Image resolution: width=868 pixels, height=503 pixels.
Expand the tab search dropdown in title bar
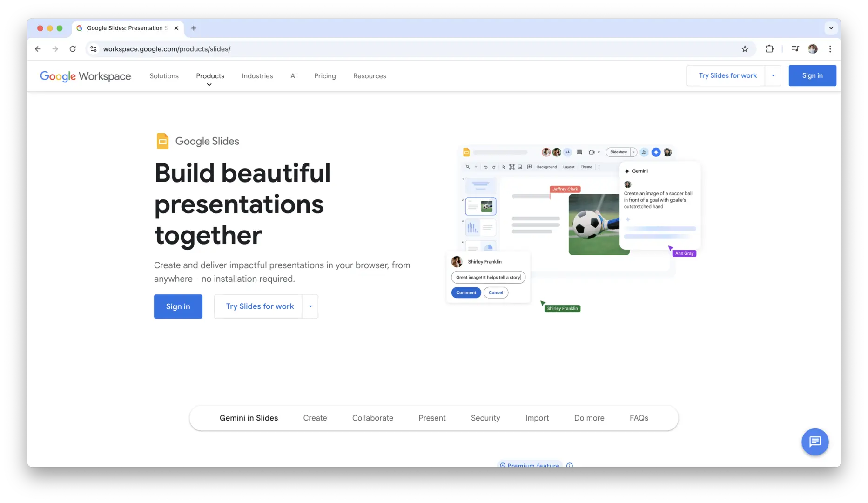(831, 28)
